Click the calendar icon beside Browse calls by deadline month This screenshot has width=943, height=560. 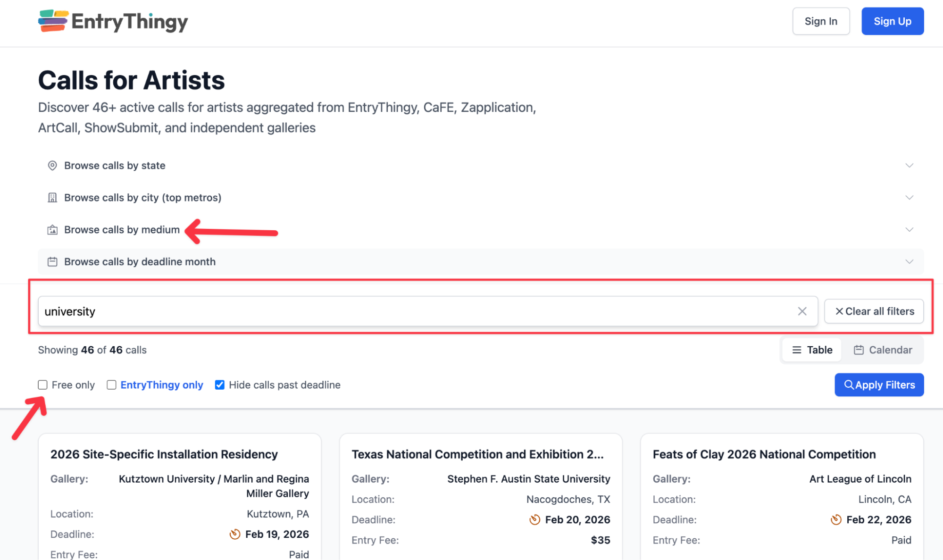point(52,262)
